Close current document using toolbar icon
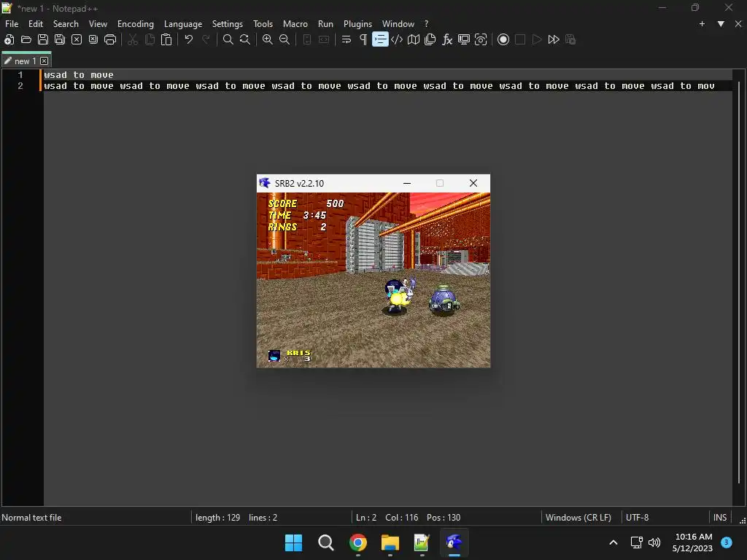The image size is (747, 560). [x=76, y=39]
